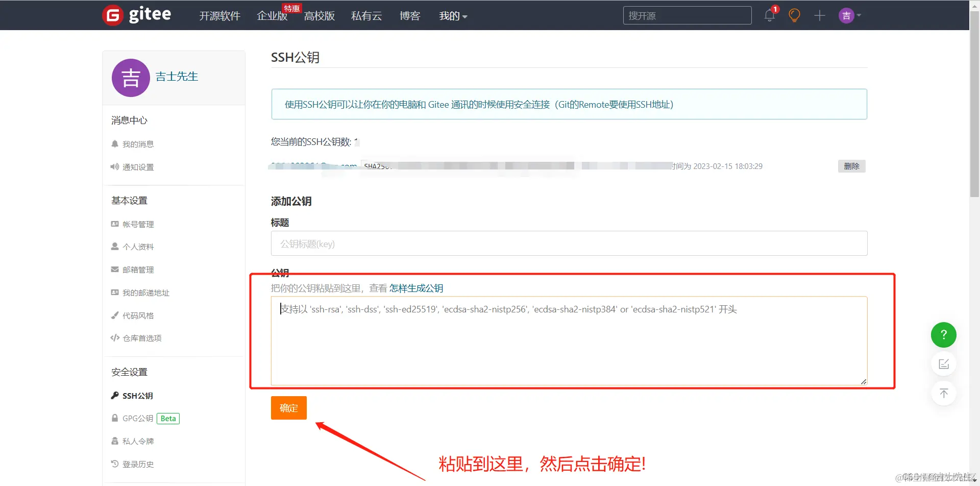Open the 博客 menu item
This screenshot has height=486, width=980.
coord(410,16)
